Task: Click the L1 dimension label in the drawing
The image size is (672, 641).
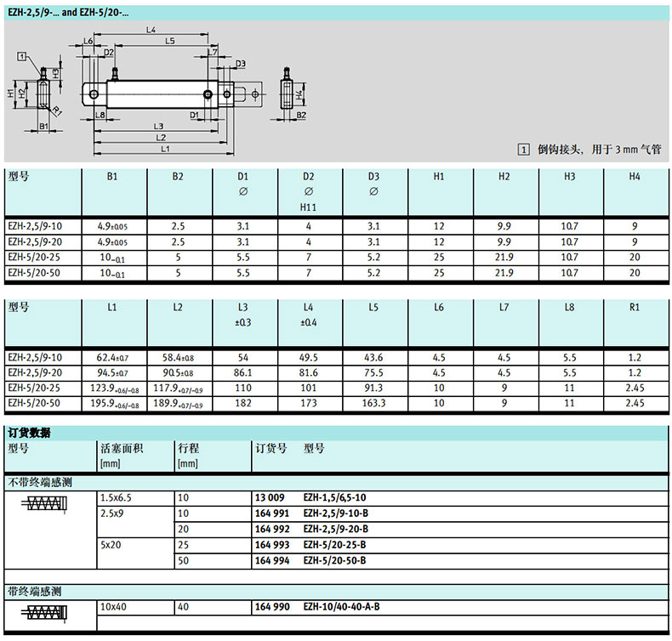Action: click(x=164, y=150)
